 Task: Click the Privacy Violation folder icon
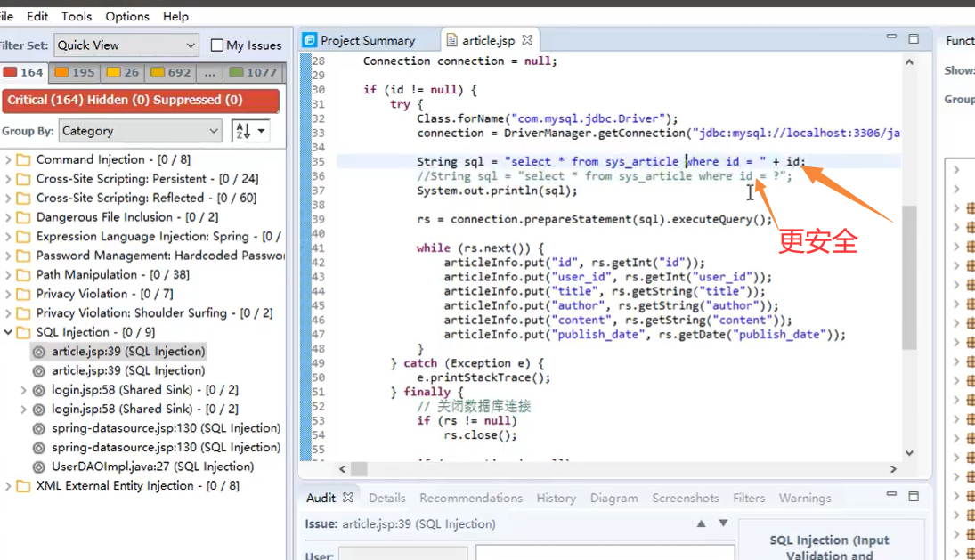pyautogui.click(x=24, y=294)
